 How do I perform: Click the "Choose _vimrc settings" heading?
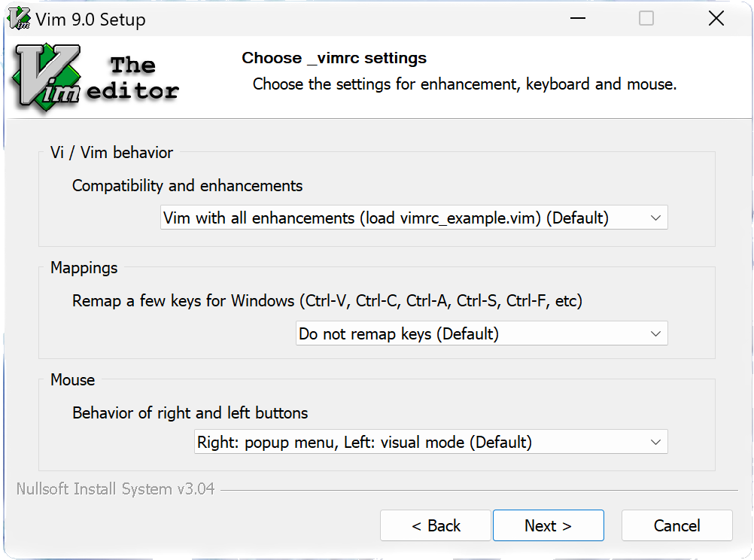(x=334, y=58)
